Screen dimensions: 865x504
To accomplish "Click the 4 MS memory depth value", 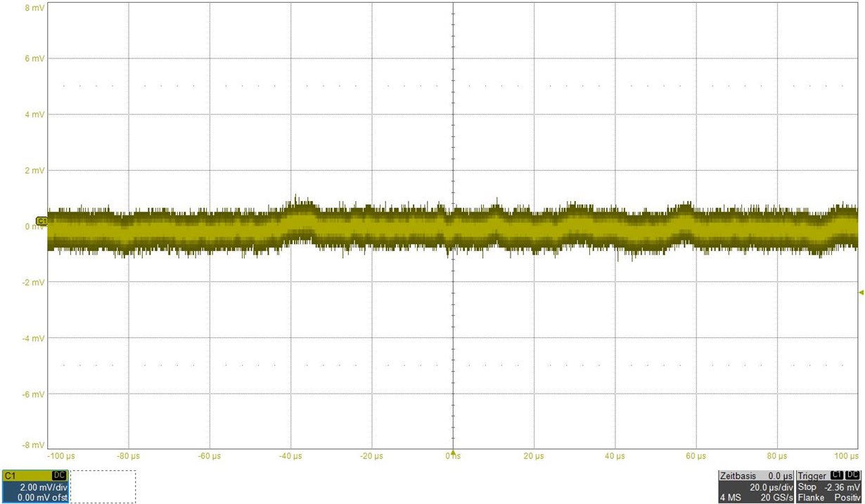I will (x=730, y=497).
